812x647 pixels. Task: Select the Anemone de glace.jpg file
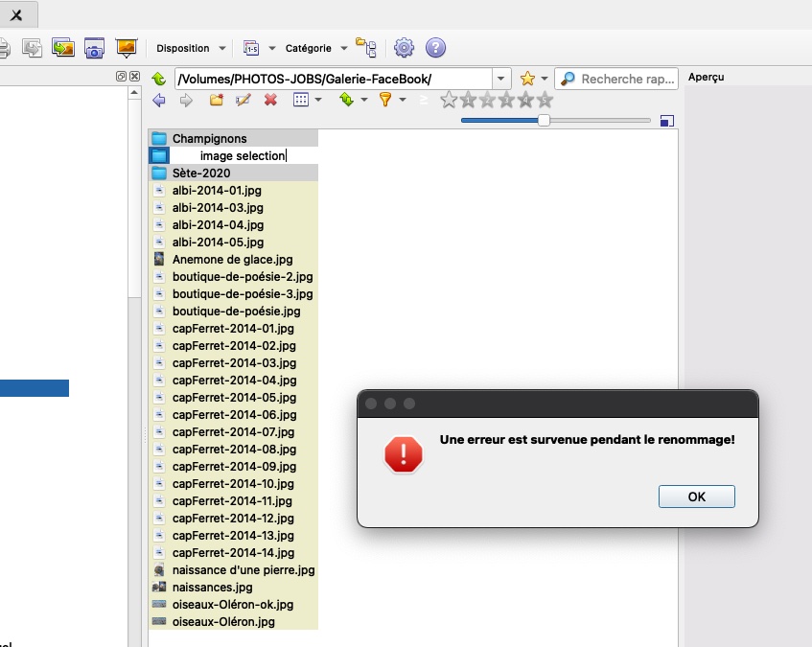click(233, 260)
